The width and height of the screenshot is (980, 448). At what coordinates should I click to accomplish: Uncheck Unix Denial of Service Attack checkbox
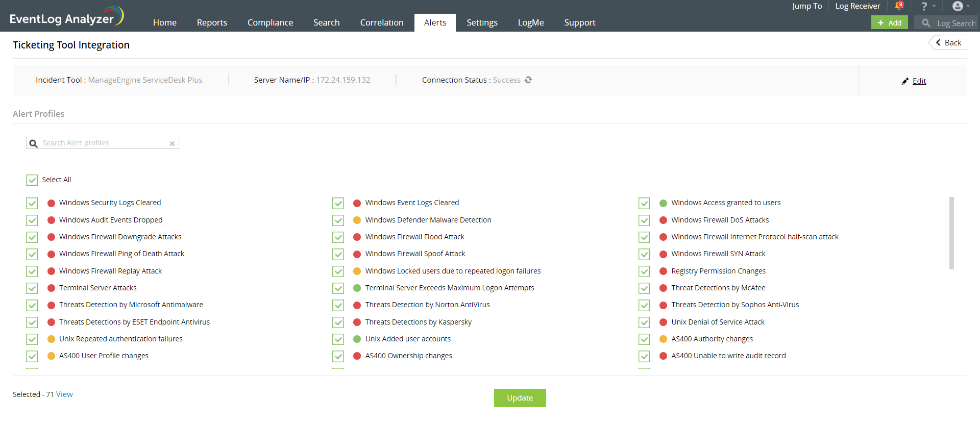pyautogui.click(x=644, y=322)
